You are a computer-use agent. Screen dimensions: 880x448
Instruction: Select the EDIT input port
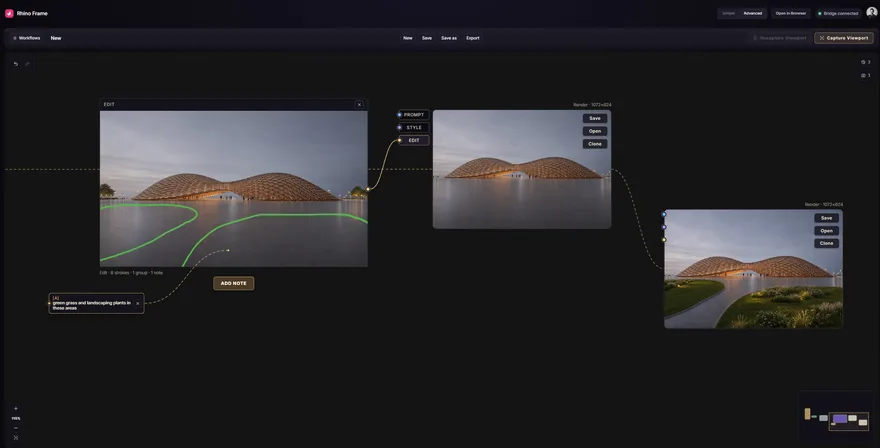414,140
